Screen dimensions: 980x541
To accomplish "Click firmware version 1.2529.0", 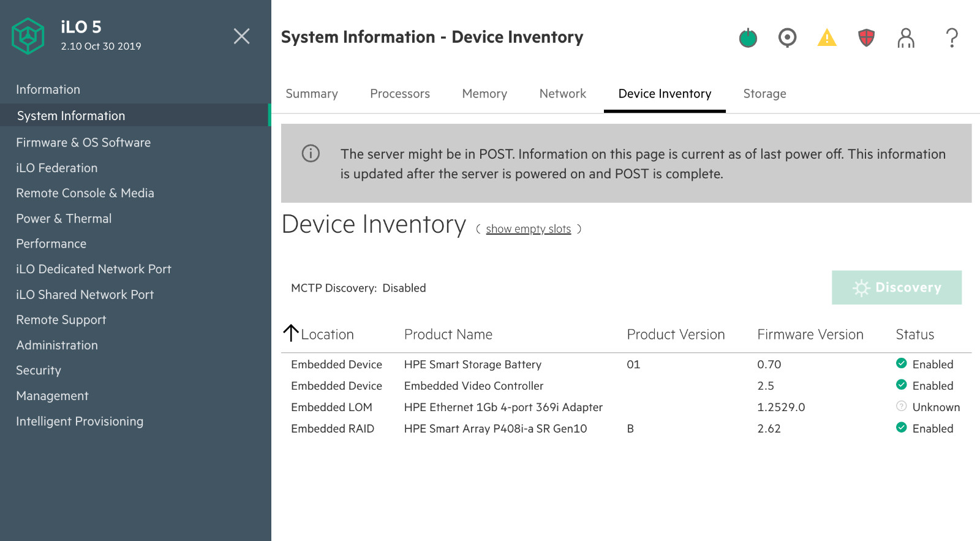I will tap(781, 407).
